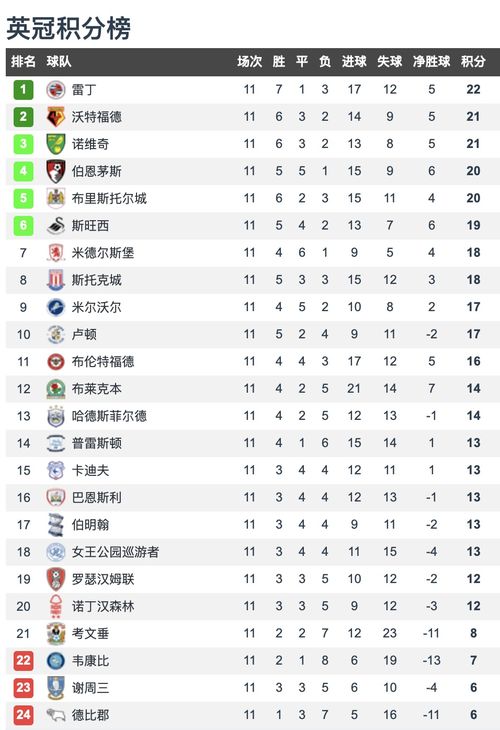Select the 进球 column header
The width and height of the screenshot is (500, 730).
click(354, 61)
